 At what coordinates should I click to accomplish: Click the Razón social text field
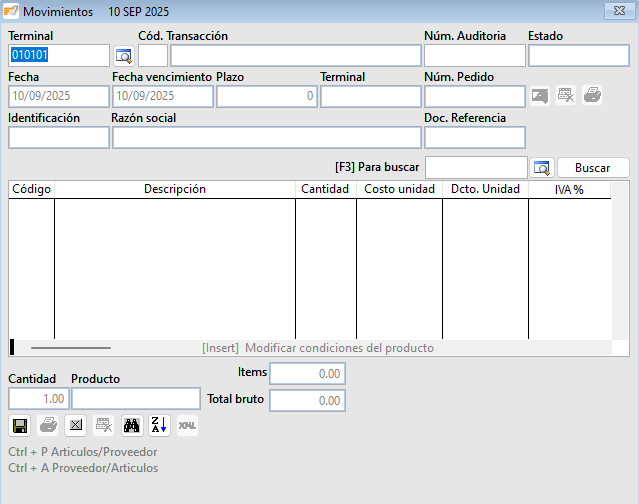pos(266,137)
